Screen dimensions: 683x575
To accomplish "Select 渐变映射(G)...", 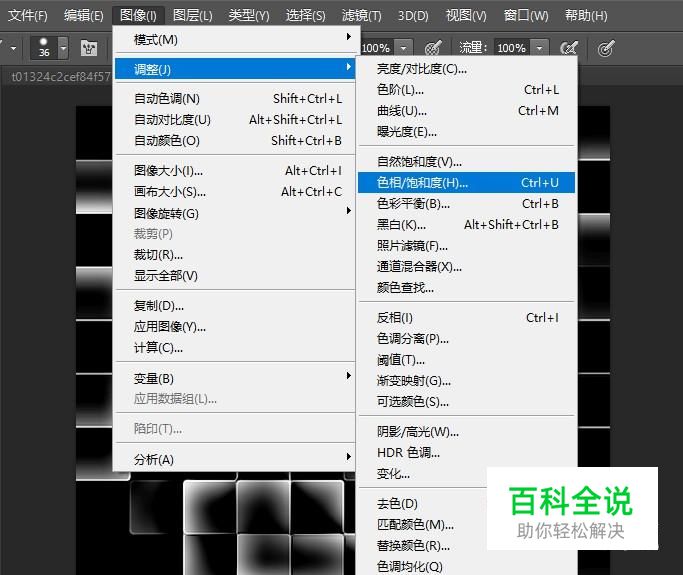I will tap(467, 381).
